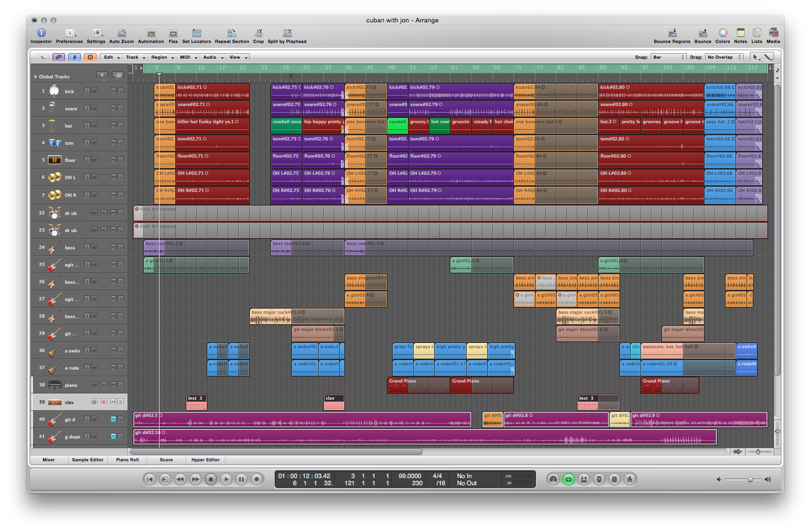Open the Media browser icon
The height and width of the screenshot is (532, 811).
(x=773, y=33)
